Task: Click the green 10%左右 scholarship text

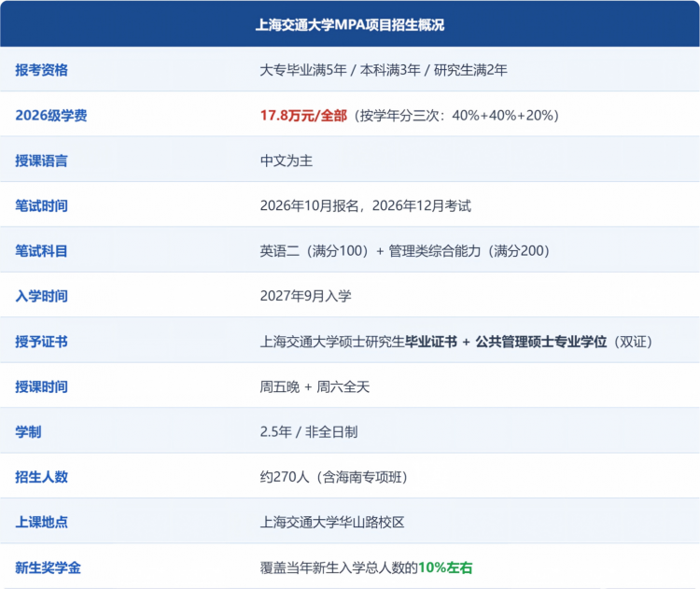Action: point(445,568)
